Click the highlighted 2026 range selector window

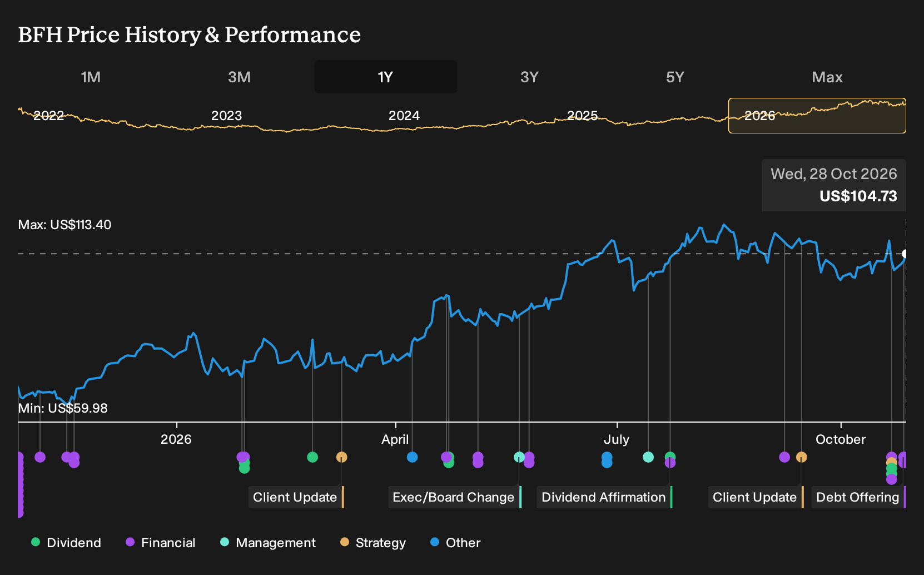817,116
